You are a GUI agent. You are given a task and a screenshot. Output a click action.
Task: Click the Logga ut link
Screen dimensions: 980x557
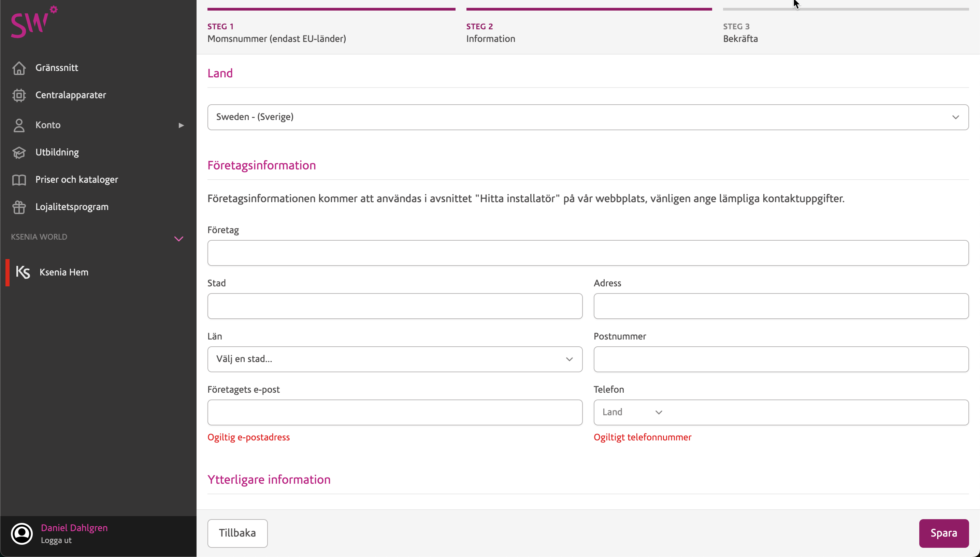pos(56,541)
